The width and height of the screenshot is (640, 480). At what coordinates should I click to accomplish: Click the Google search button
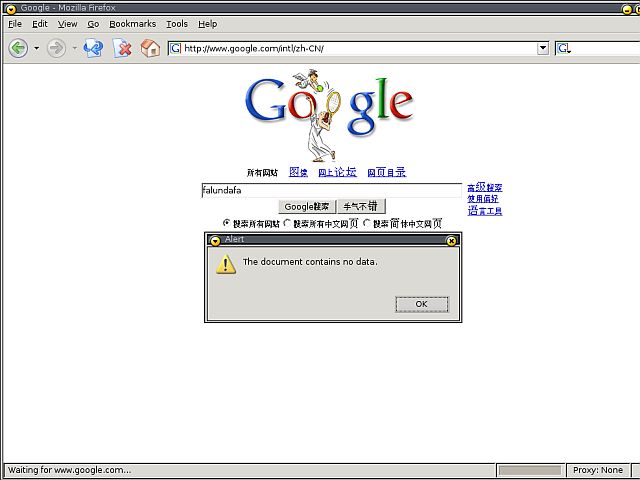point(306,206)
